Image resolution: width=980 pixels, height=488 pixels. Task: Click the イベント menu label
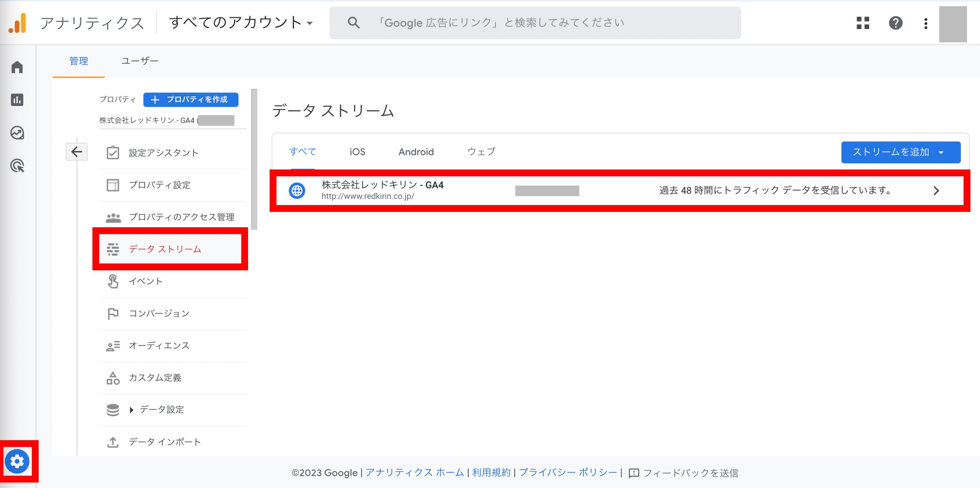[145, 281]
